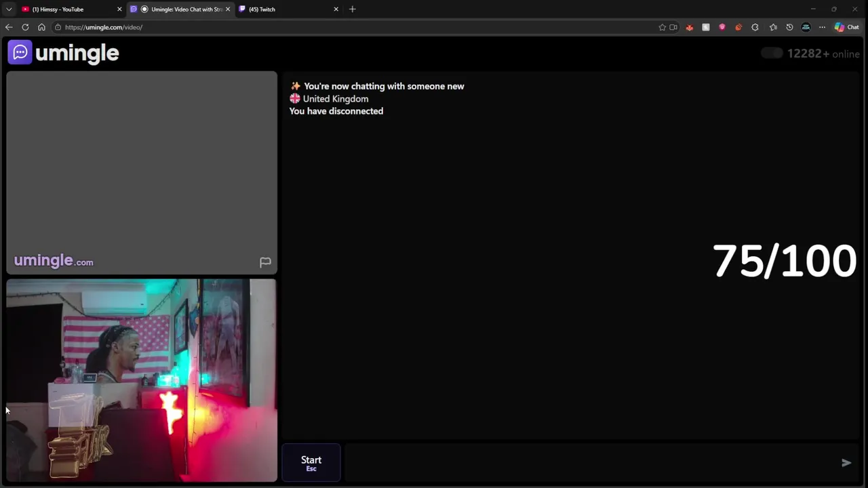This screenshot has height=488, width=868.
Task: Close the Himssy - YouTube tab
Action: click(119, 9)
